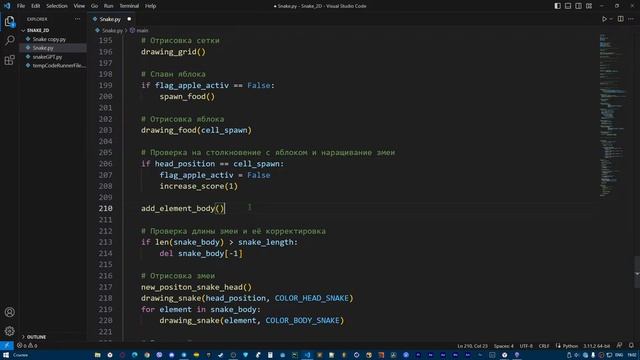Open the Go menu
The image size is (640, 360).
tap(94, 6)
